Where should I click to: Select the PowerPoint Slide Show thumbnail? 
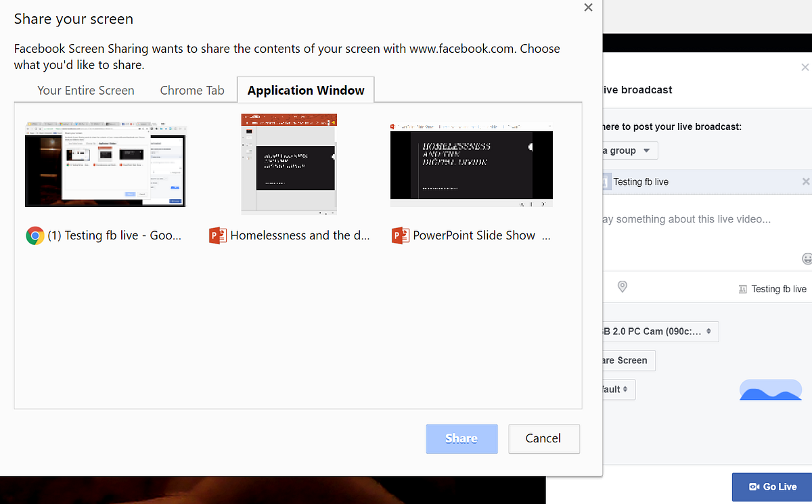(x=472, y=165)
